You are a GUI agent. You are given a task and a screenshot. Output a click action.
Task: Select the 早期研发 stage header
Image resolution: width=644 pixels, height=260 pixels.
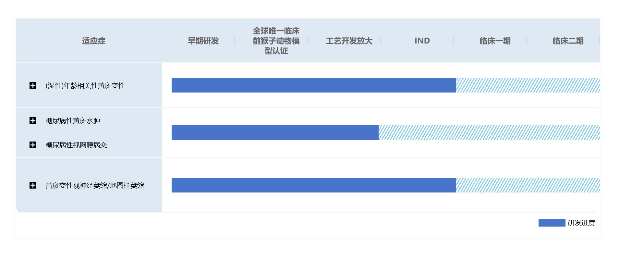coord(203,41)
